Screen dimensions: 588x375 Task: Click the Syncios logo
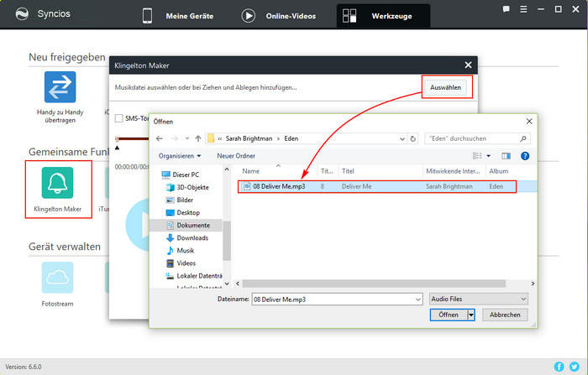click(22, 14)
